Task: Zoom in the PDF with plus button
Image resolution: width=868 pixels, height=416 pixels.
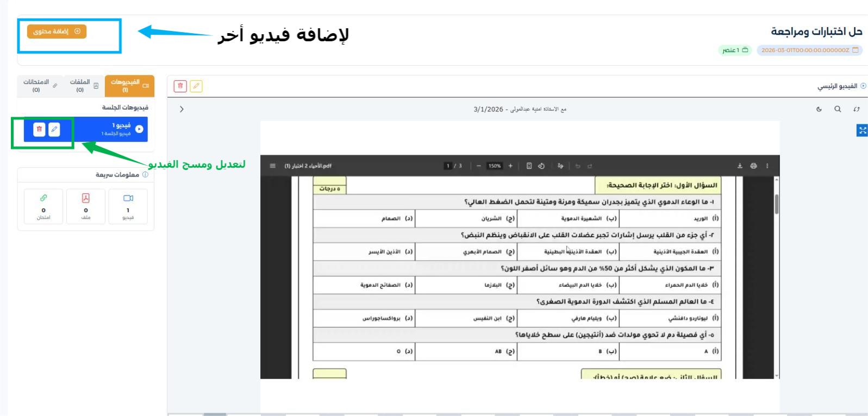Action: pyautogui.click(x=510, y=166)
